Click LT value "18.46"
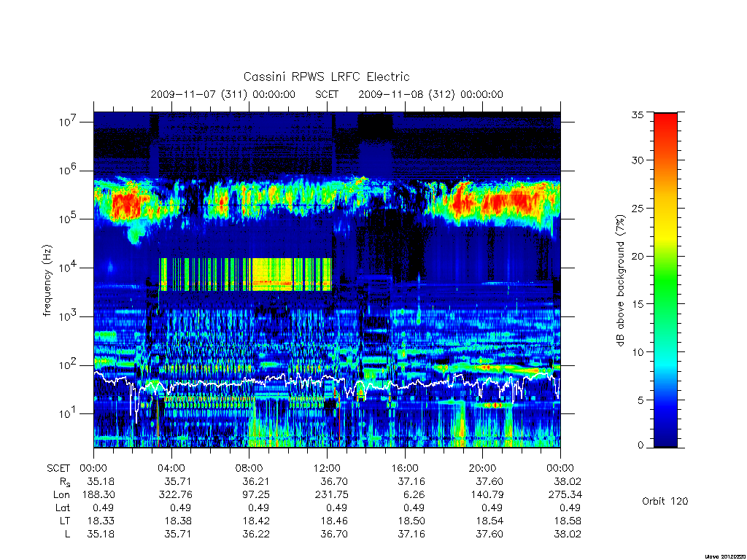Image resolution: width=747 pixels, height=560 pixels. pos(334,521)
